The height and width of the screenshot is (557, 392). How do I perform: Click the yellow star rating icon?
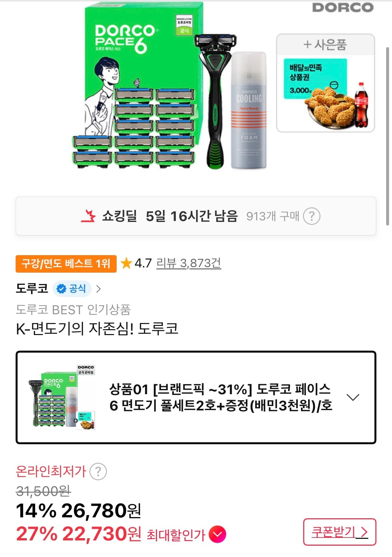coord(126,263)
